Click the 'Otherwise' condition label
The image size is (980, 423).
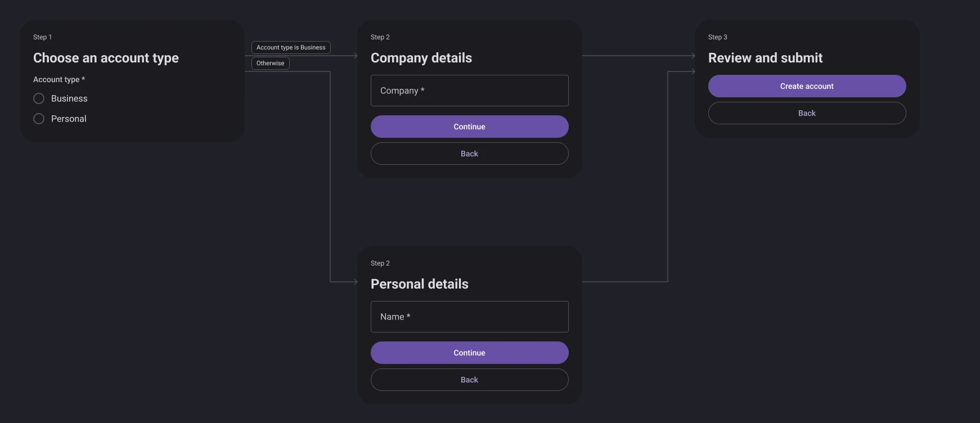click(x=271, y=63)
